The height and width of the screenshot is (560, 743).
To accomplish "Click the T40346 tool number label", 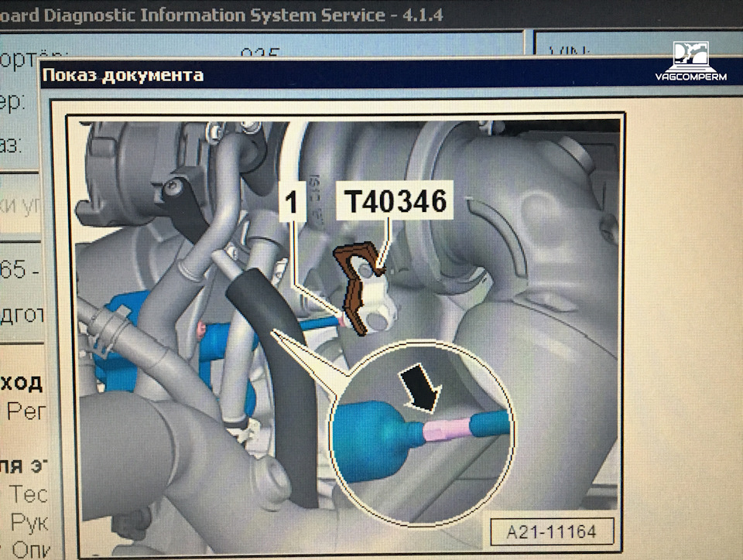I will tap(395, 201).
